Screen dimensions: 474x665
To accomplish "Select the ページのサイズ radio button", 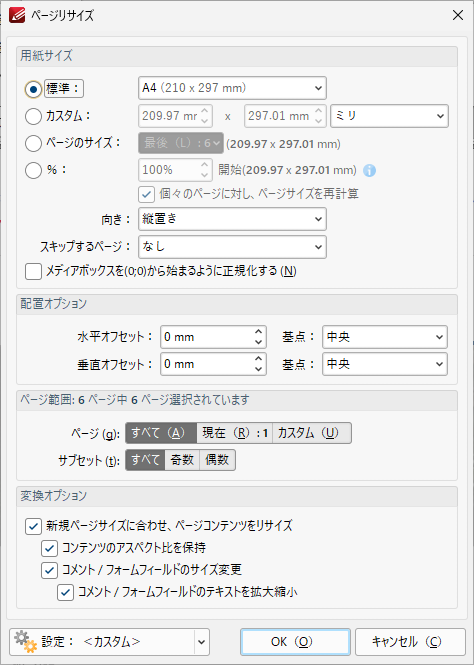I will pos(33,143).
